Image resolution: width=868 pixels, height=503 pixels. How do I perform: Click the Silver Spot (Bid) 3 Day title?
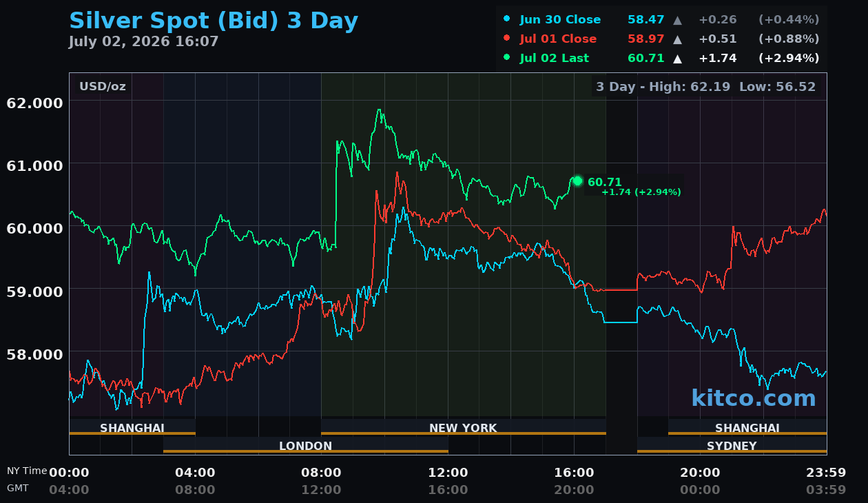pyautogui.click(x=214, y=21)
